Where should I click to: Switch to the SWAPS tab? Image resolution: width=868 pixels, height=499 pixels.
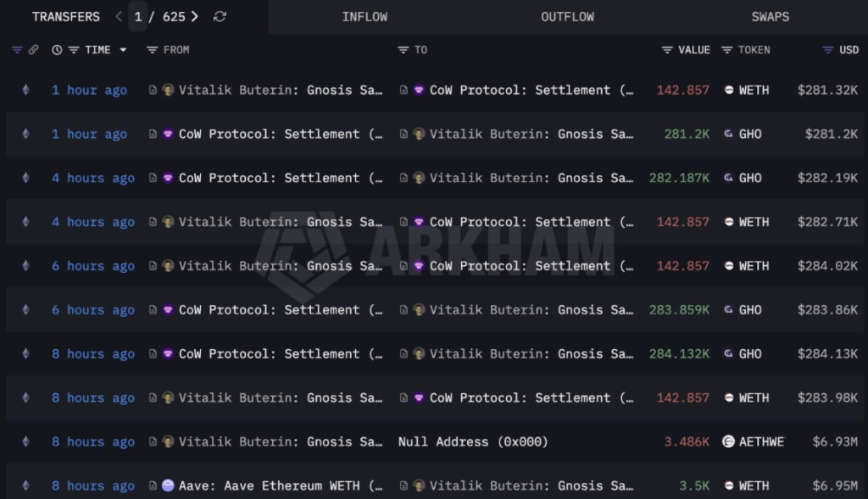(x=770, y=16)
